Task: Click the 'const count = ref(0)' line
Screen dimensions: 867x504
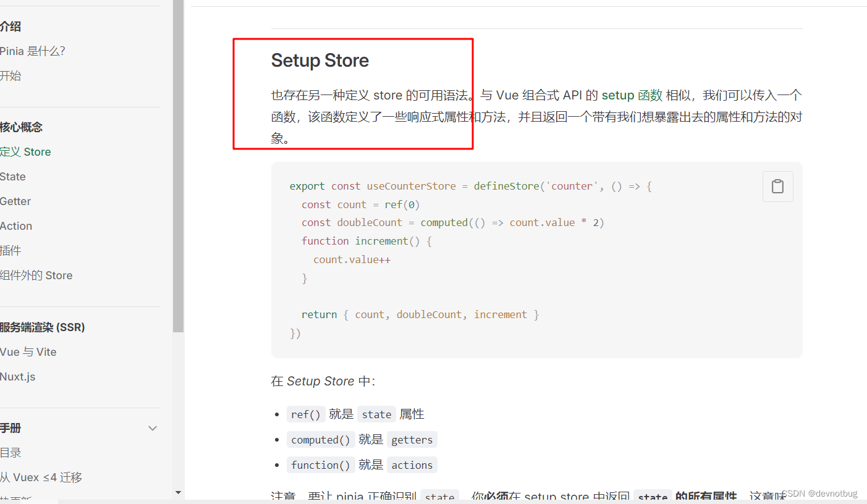Action: coord(361,204)
